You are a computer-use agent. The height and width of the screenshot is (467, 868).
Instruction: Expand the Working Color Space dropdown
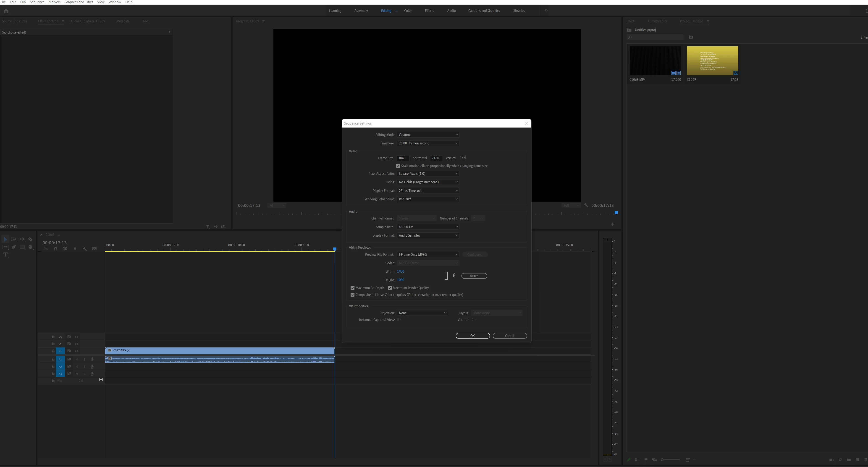pos(427,199)
